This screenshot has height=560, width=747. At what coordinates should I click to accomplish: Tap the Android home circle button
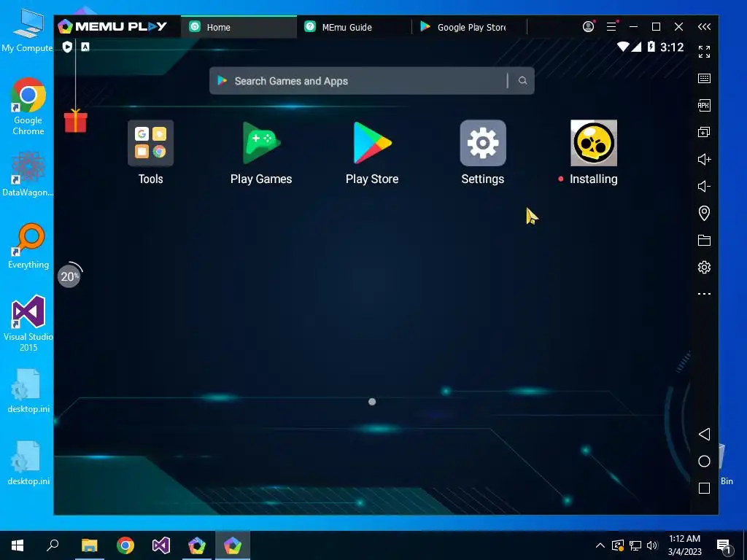pos(704,461)
